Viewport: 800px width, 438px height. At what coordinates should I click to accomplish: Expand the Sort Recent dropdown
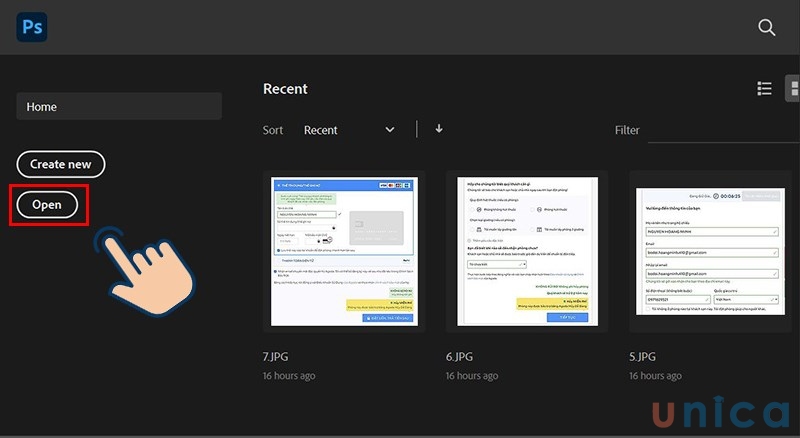tap(349, 130)
